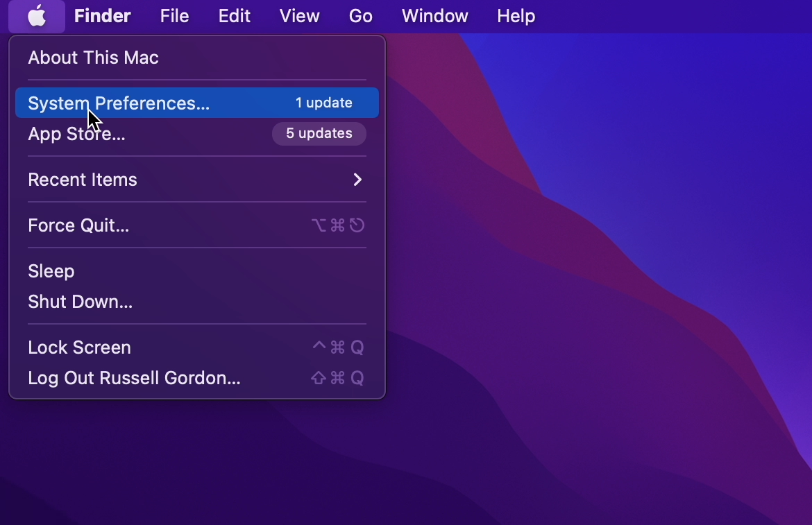Click the '5 updates' badge
The width and height of the screenshot is (812, 525).
(x=319, y=134)
